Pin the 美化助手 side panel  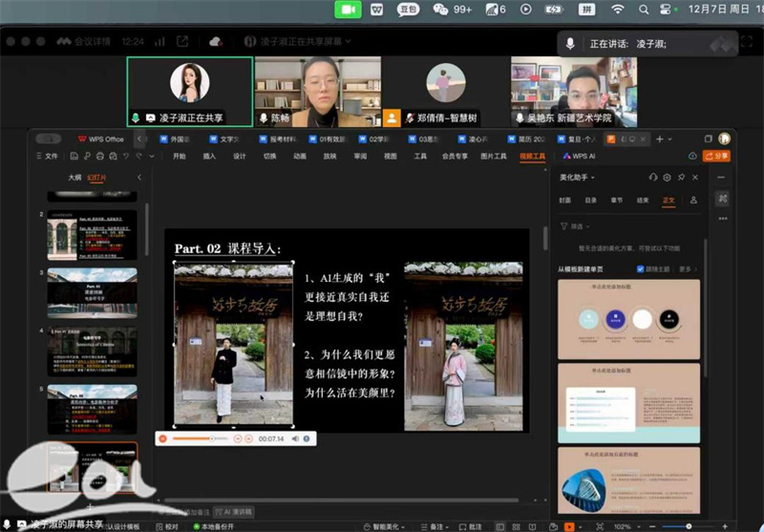679,178
